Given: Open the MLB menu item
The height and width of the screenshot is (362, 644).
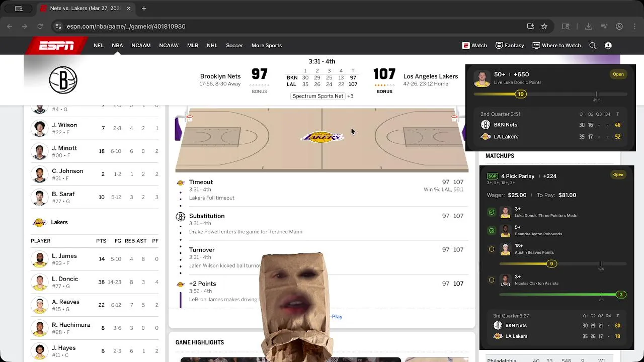Looking at the screenshot, I should tap(193, 45).
